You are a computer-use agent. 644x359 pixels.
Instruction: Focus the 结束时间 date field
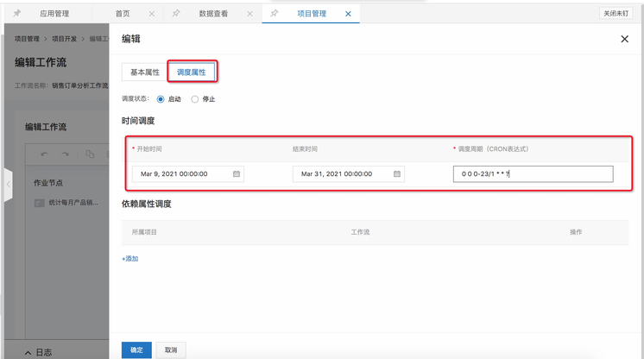point(348,173)
